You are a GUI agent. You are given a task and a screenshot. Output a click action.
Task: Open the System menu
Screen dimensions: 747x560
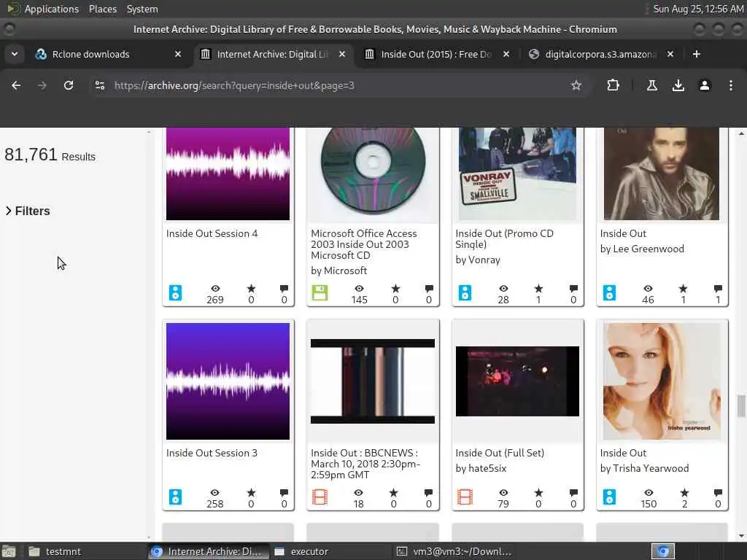pyautogui.click(x=142, y=9)
